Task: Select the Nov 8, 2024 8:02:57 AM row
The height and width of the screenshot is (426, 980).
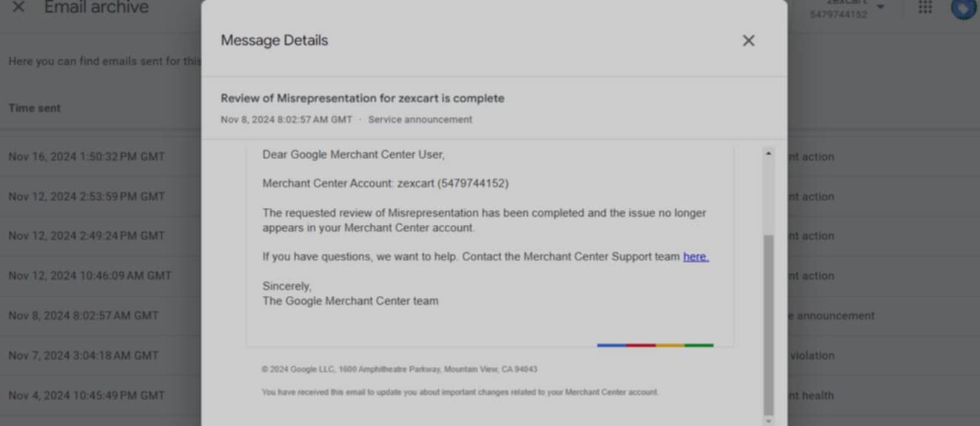Action: tap(490, 316)
